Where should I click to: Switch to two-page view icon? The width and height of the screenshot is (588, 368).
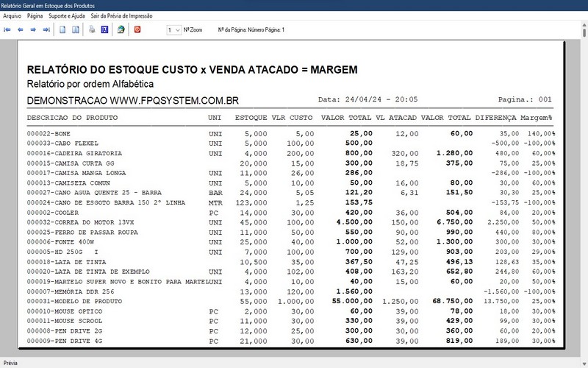click(x=76, y=29)
